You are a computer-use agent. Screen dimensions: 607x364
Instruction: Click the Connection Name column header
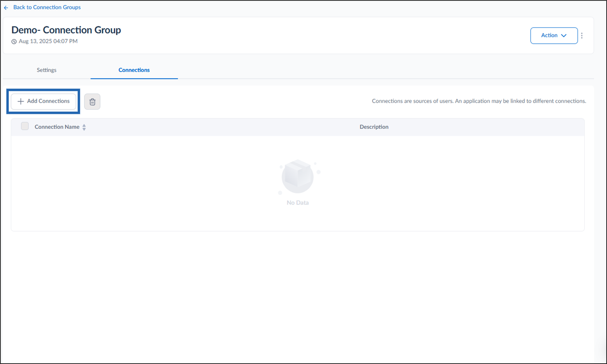[x=57, y=127]
